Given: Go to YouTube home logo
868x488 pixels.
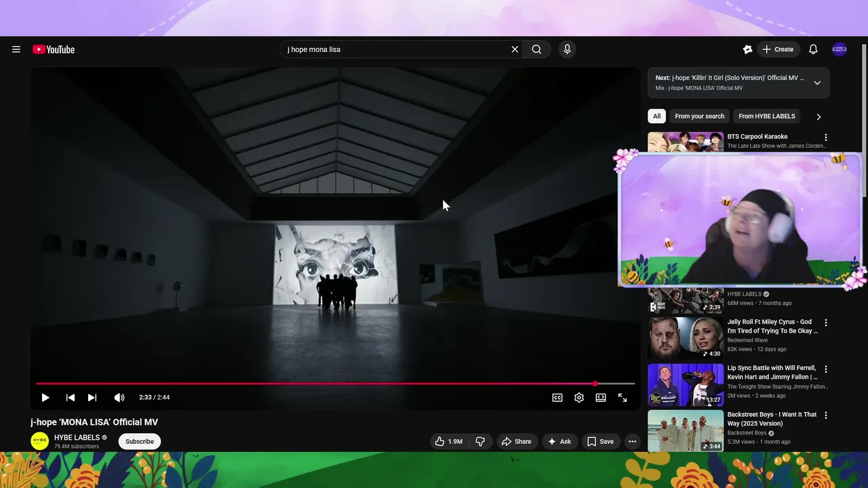Looking at the screenshot, I should coord(54,49).
